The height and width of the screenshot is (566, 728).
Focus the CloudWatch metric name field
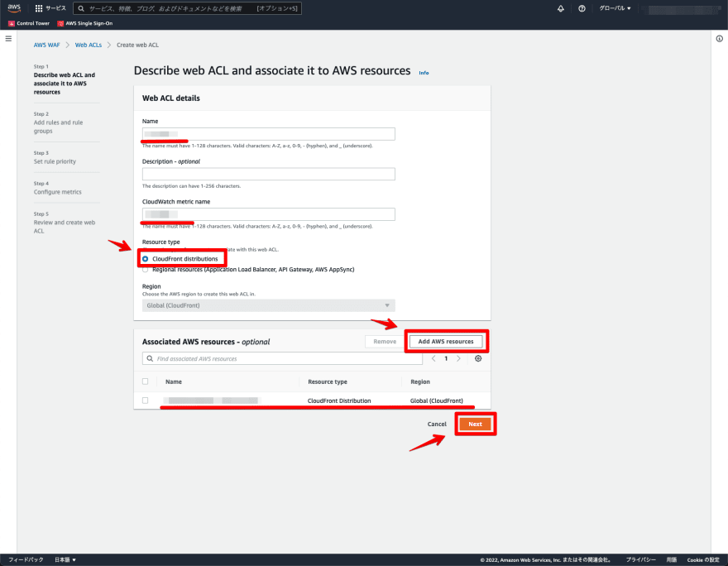pyautogui.click(x=268, y=214)
